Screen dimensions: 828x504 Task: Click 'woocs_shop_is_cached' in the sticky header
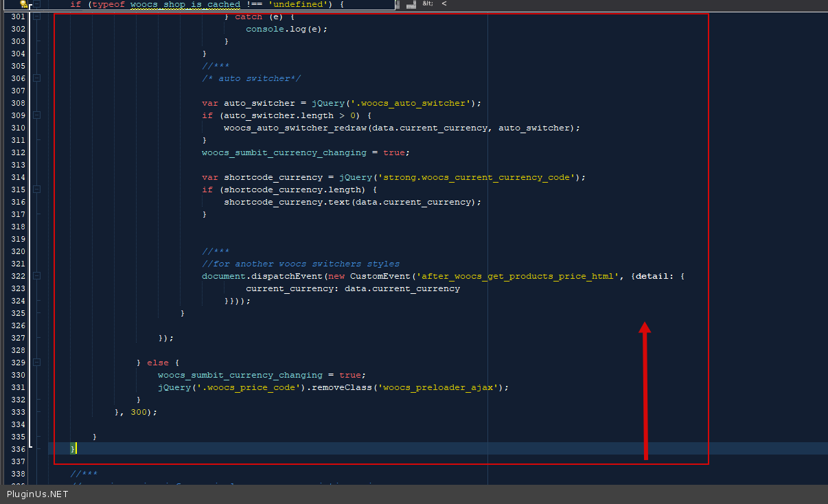185,4
